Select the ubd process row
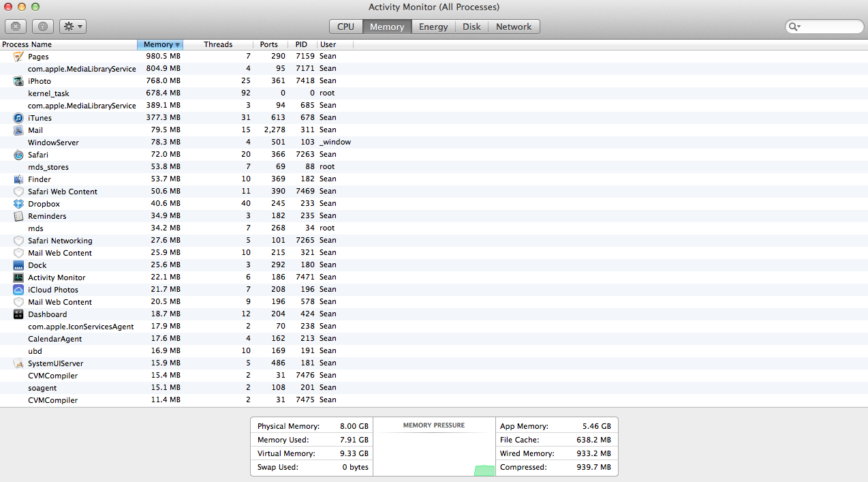The height and width of the screenshot is (482, 868). coord(434,351)
